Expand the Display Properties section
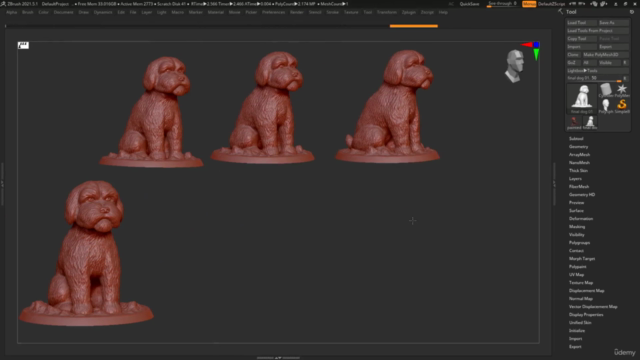640x360 pixels. (x=586, y=315)
